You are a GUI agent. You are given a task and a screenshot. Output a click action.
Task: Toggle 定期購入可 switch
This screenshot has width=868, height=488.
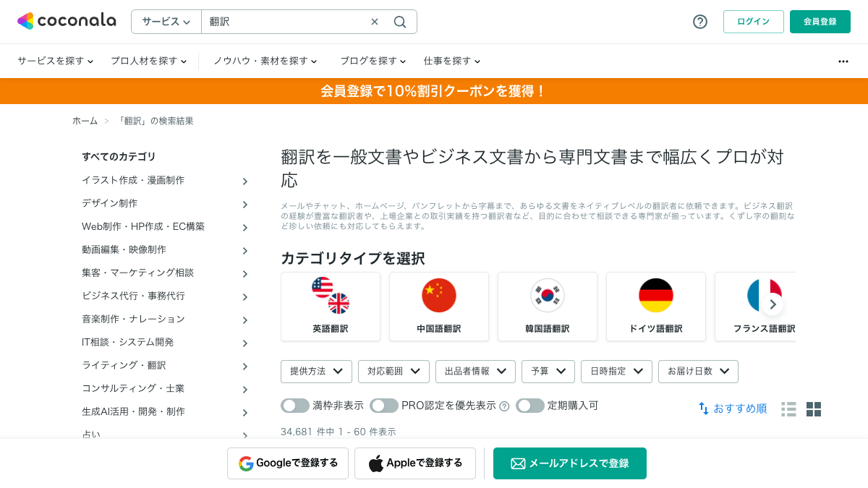[x=530, y=406]
